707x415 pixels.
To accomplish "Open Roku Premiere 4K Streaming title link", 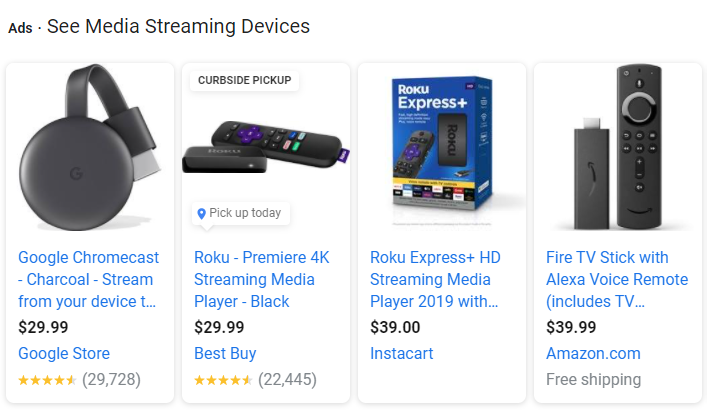I will (262, 279).
